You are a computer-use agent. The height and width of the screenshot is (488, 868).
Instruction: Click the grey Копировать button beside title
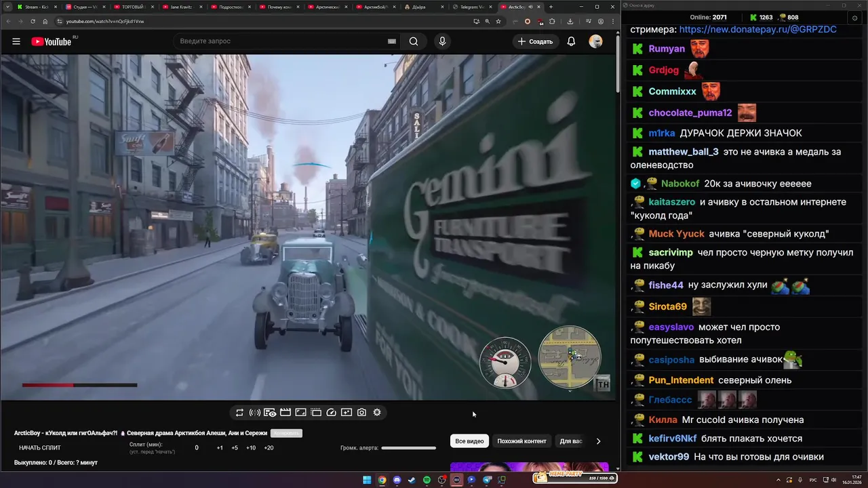coord(286,433)
